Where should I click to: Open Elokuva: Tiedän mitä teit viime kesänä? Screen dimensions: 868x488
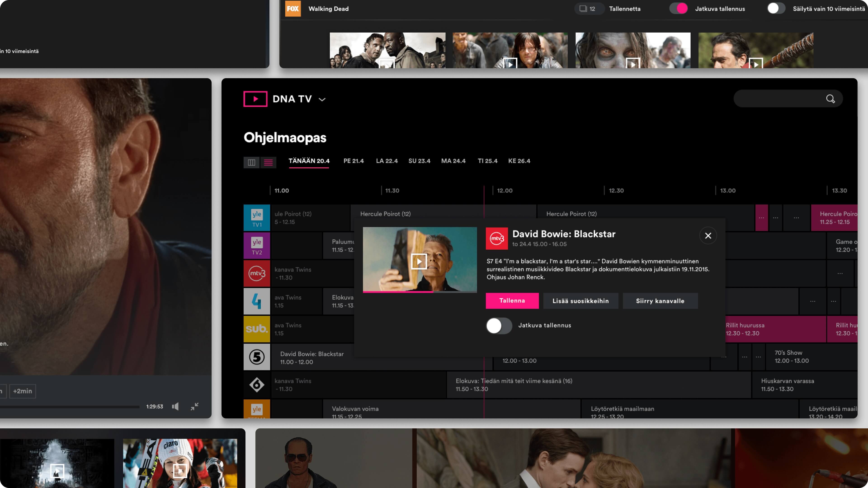click(598, 385)
